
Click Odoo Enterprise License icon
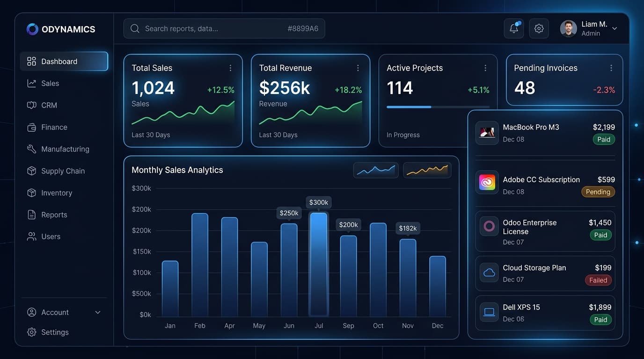[x=489, y=226]
